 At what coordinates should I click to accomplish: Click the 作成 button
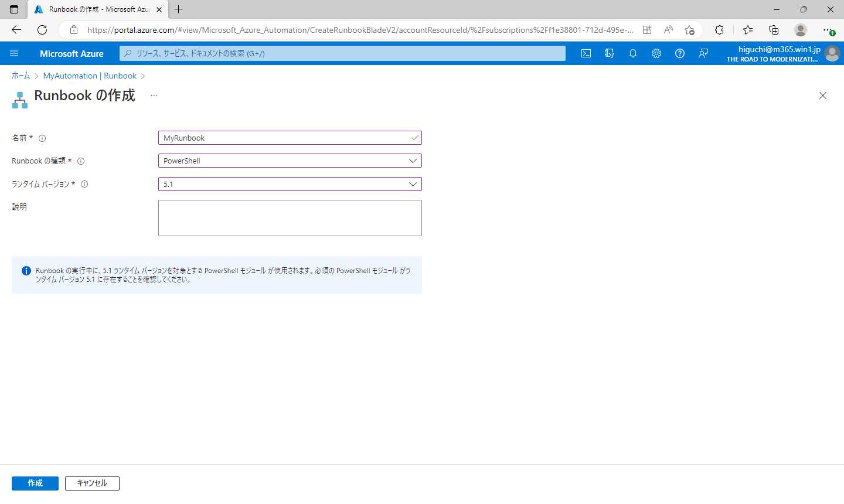(35, 483)
